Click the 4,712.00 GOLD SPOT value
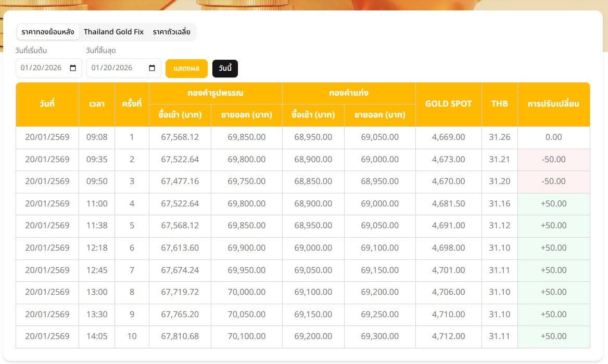 (x=448, y=336)
